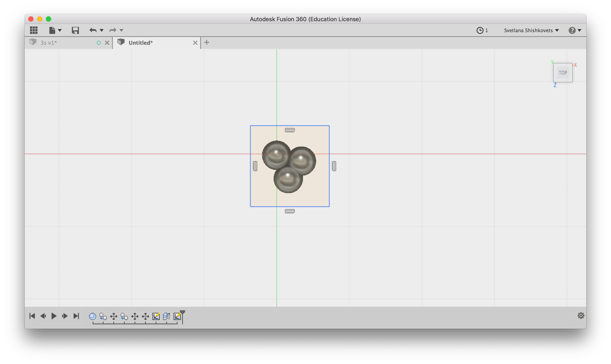Select the first Copy/Paste bodies timeline feature

pyautogui.click(x=103, y=316)
